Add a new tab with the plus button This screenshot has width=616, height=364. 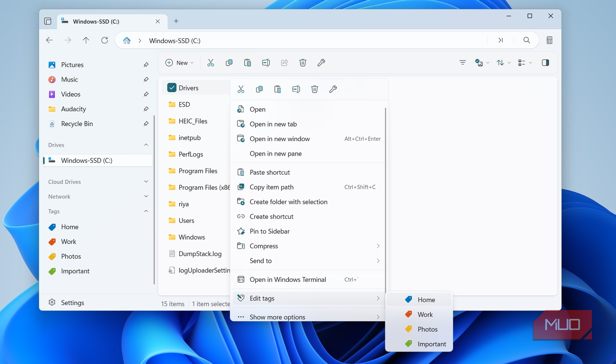(176, 21)
